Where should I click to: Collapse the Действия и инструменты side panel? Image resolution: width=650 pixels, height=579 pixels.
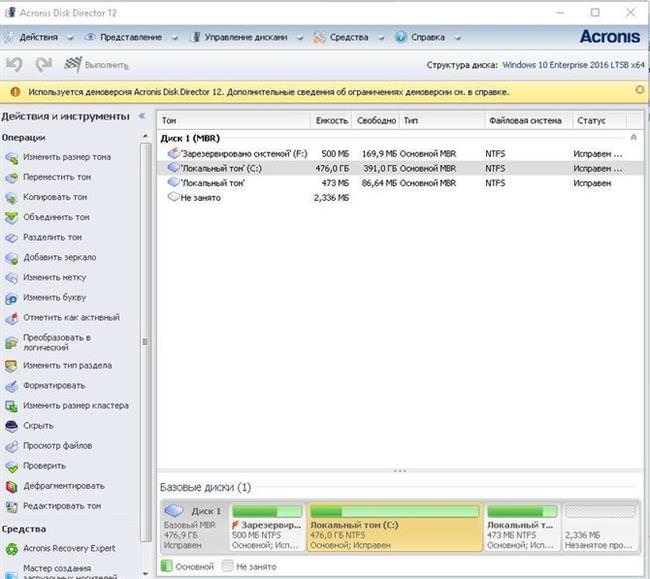coord(142,116)
